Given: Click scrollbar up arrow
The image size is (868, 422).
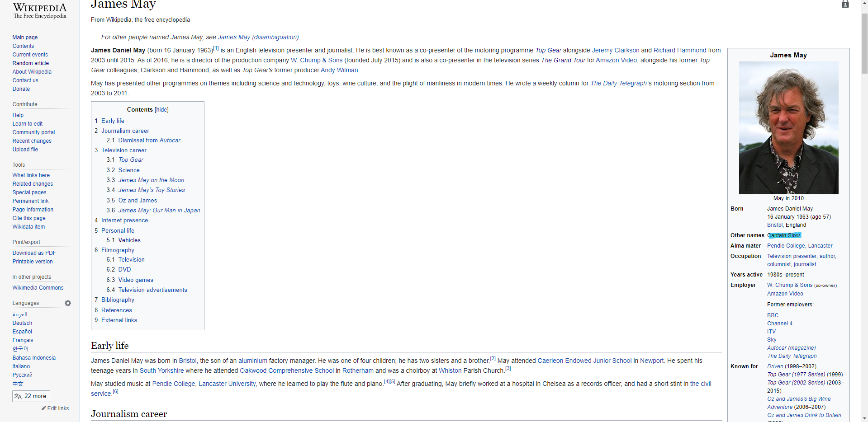Looking at the screenshot, I should (x=864, y=4).
